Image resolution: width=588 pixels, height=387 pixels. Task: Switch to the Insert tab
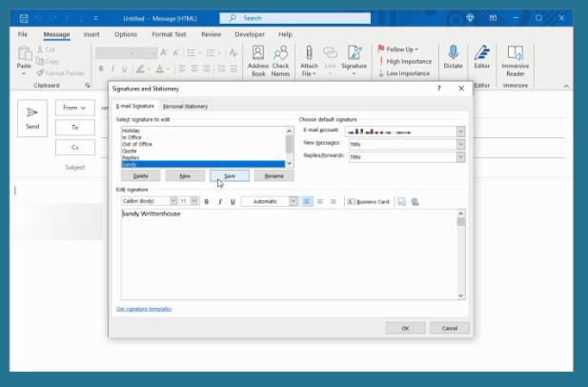(91, 34)
